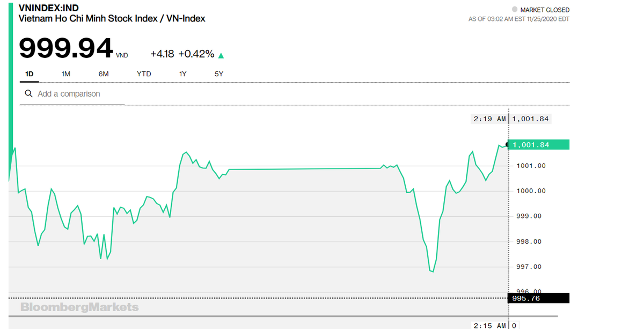Click the AS OF 03:02 AM EST timestamp
644x329 pixels.
click(519, 19)
